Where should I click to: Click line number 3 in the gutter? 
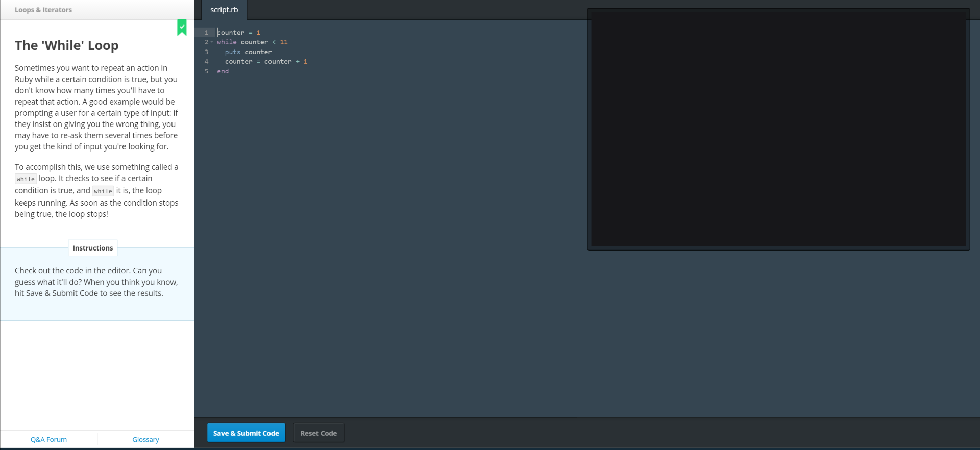coord(206,52)
